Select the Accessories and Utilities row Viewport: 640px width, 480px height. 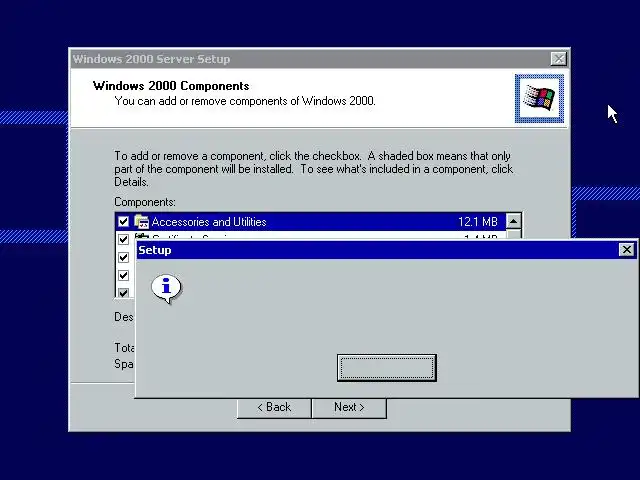(x=311, y=222)
